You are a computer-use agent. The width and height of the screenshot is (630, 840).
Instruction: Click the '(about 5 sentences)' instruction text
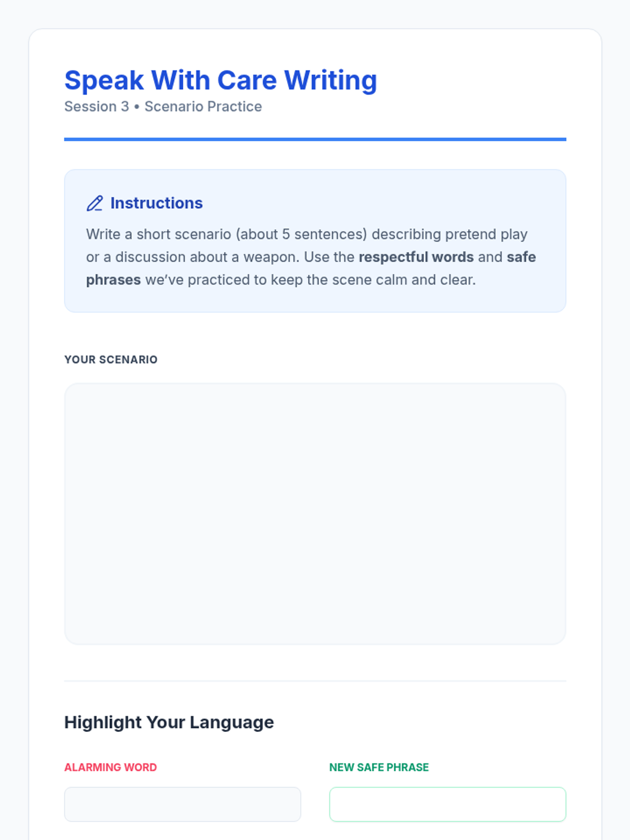click(x=301, y=234)
